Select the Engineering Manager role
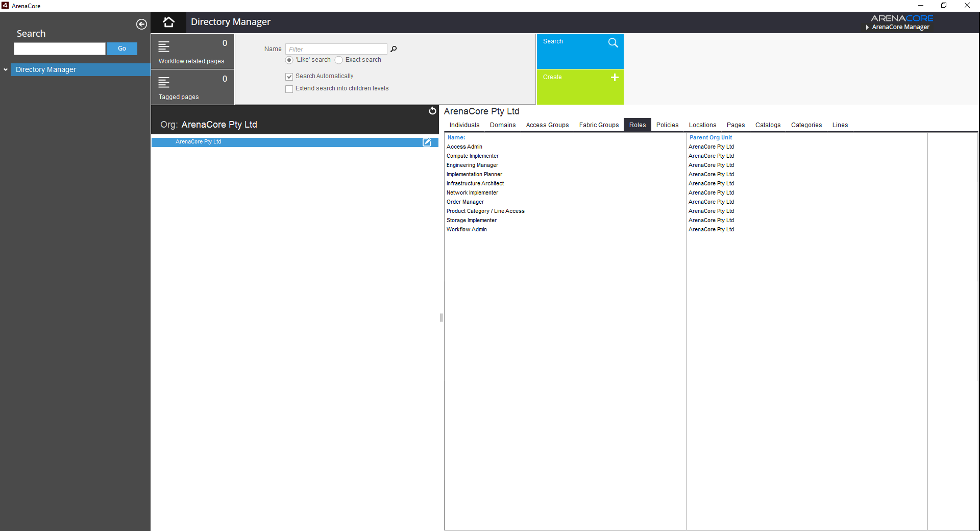980x531 pixels. [472, 165]
